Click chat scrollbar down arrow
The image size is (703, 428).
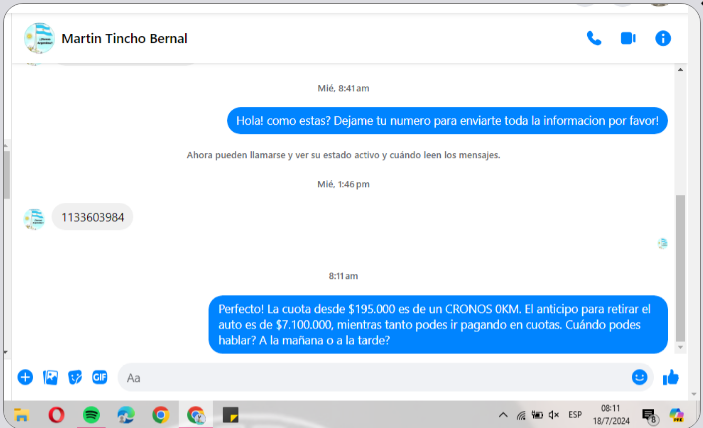(x=680, y=347)
